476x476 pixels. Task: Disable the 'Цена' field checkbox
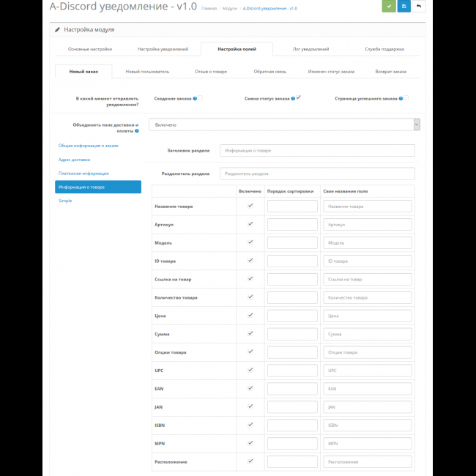pyautogui.click(x=250, y=315)
